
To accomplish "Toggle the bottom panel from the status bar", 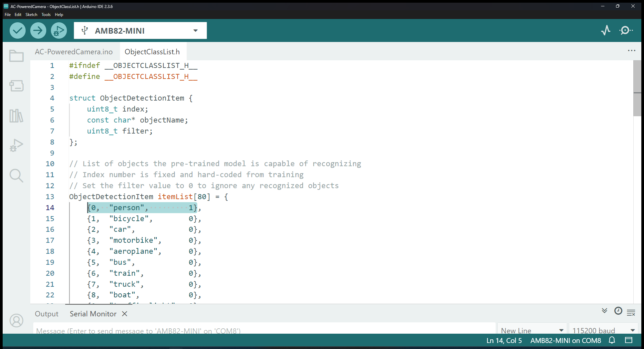I will [628, 340].
